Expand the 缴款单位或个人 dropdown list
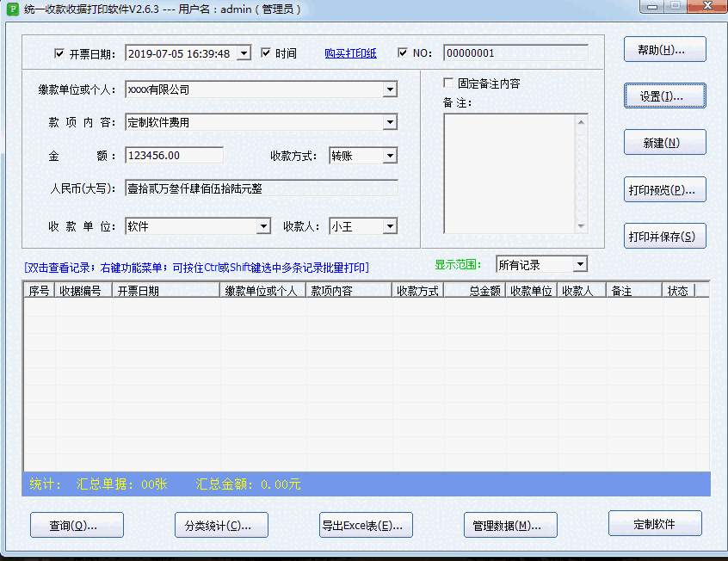The height and width of the screenshot is (561, 728). (390, 89)
